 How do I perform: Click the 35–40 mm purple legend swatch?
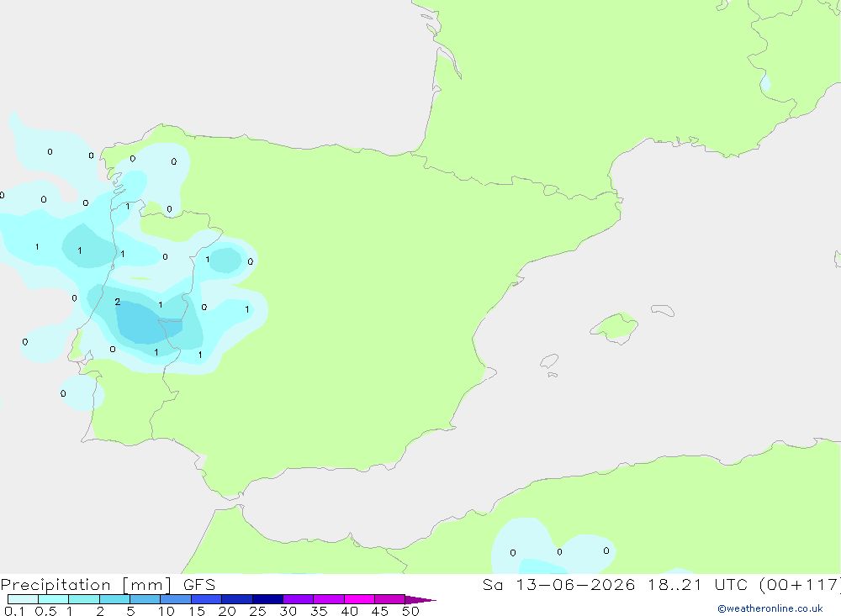pyautogui.click(x=329, y=599)
